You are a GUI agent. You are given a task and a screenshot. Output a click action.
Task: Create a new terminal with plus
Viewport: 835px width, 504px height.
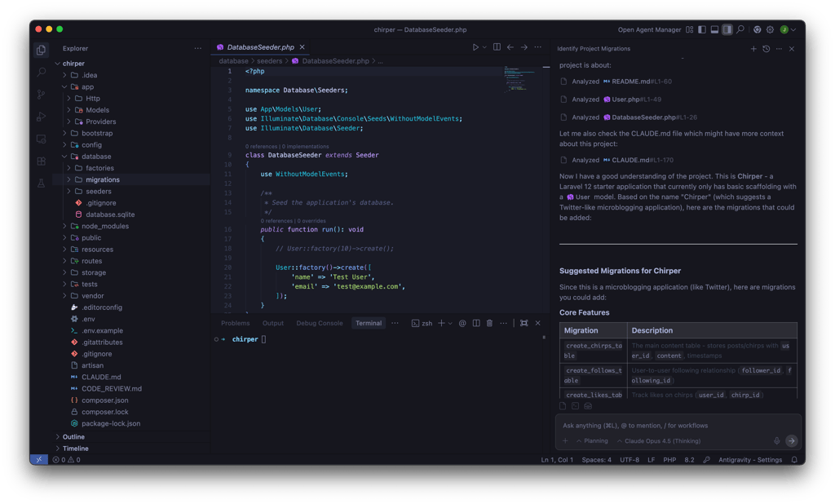(x=441, y=324)
